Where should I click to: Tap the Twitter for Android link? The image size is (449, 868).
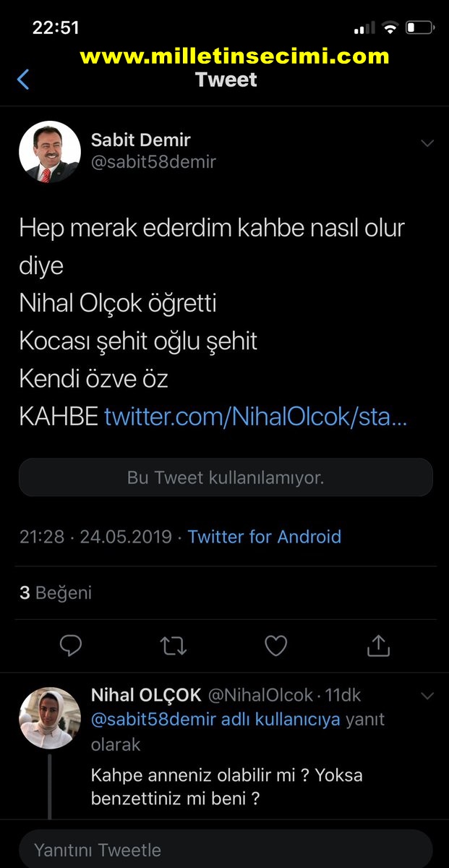(265, 537)
